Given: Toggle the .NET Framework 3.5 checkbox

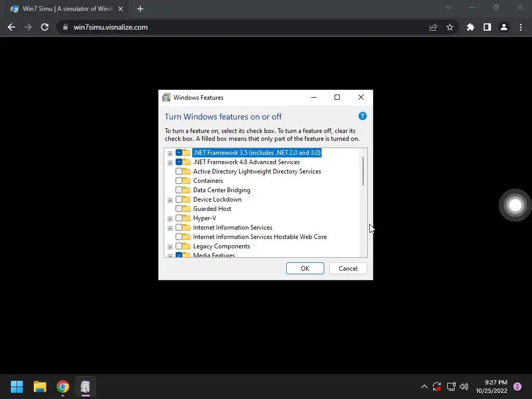Looking at the screenshot, I should [179, 153].
